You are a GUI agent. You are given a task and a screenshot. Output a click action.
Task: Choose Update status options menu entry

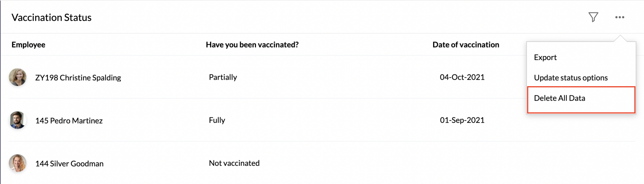click(571, 77)
